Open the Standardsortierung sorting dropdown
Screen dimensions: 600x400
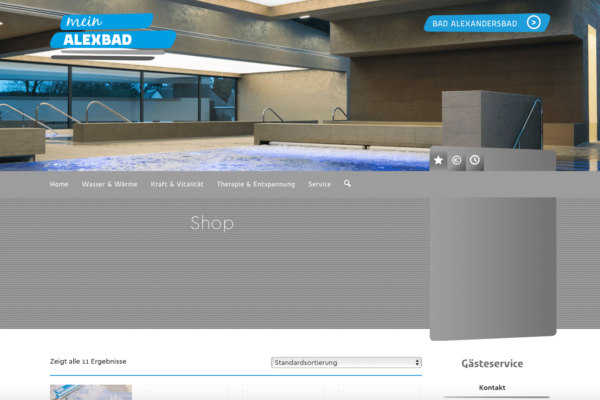pos(346,362)
